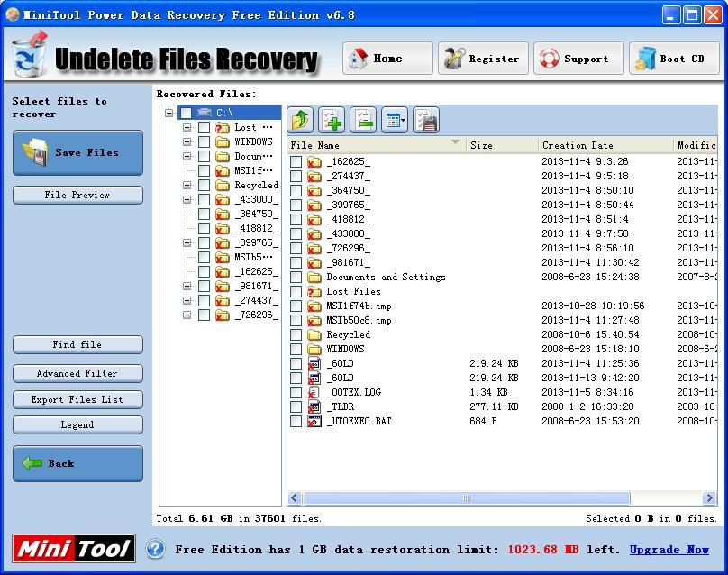
Task: Select the MSI1f74b.tmp folder icon
Action: tap(314, 306)
